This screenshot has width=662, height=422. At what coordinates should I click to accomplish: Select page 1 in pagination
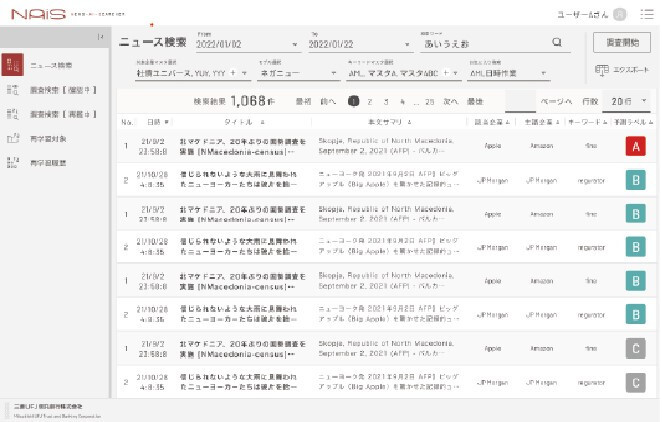tap(353, 101)
